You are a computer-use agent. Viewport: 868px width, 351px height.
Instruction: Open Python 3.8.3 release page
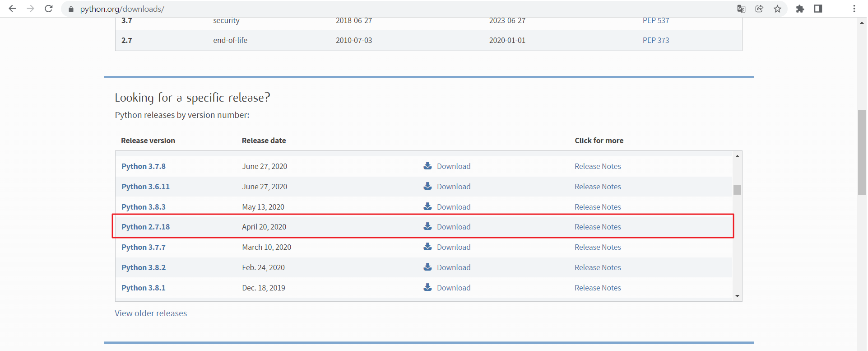coord(144,207)
